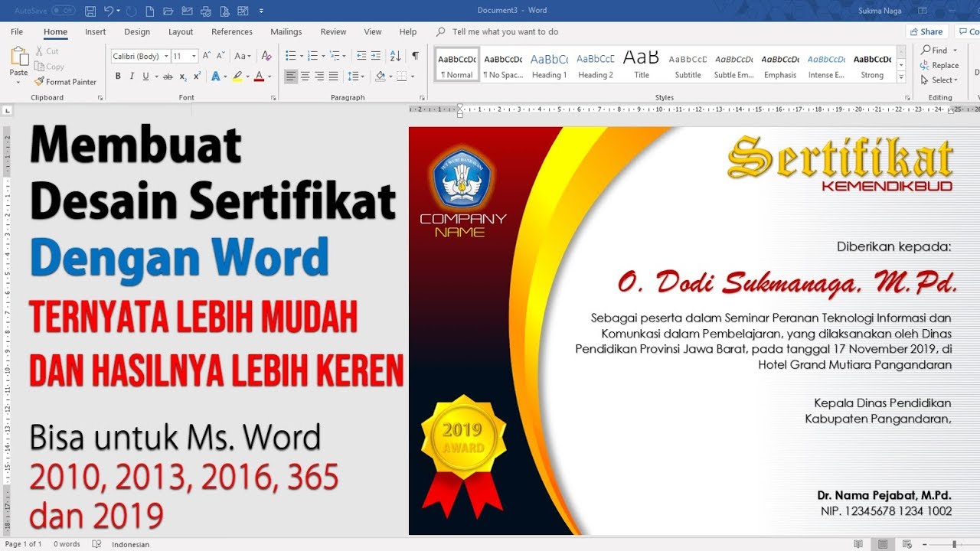Viewport: 980px width, 551px height.
Task: Open the font color red A dropdown arrow
Action: tap(269, 77)
